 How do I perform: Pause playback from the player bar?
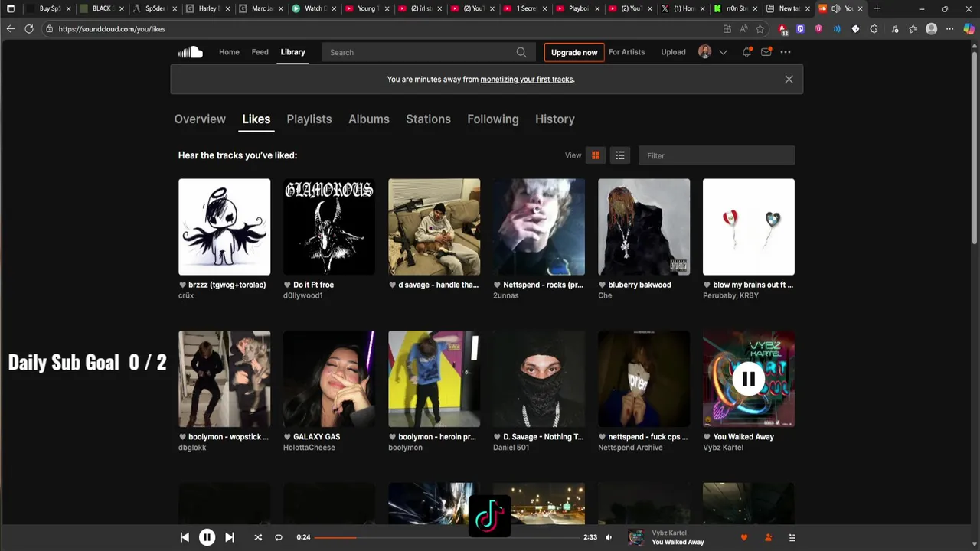pos(207,537)
